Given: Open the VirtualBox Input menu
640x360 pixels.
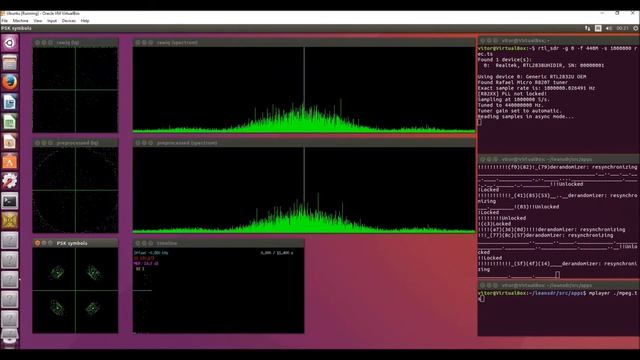Looking at the screenshot, I should point(52,20).
